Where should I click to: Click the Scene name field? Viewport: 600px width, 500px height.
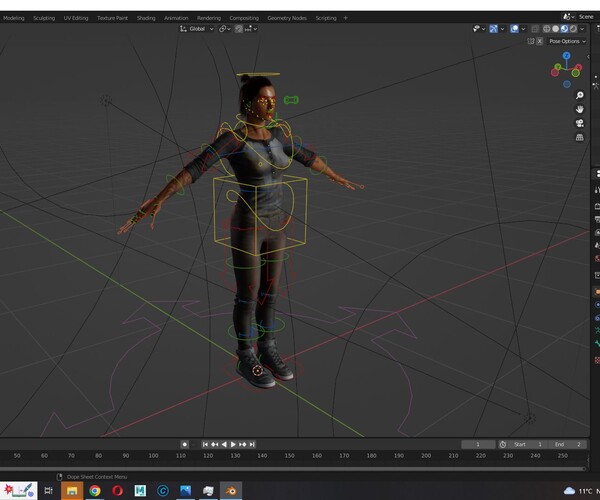point(588,17)
